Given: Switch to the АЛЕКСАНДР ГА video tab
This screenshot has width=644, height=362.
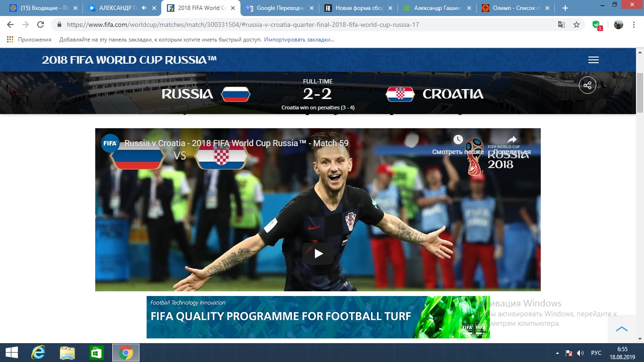Looking at the screenshot, I should click(122, 8).
